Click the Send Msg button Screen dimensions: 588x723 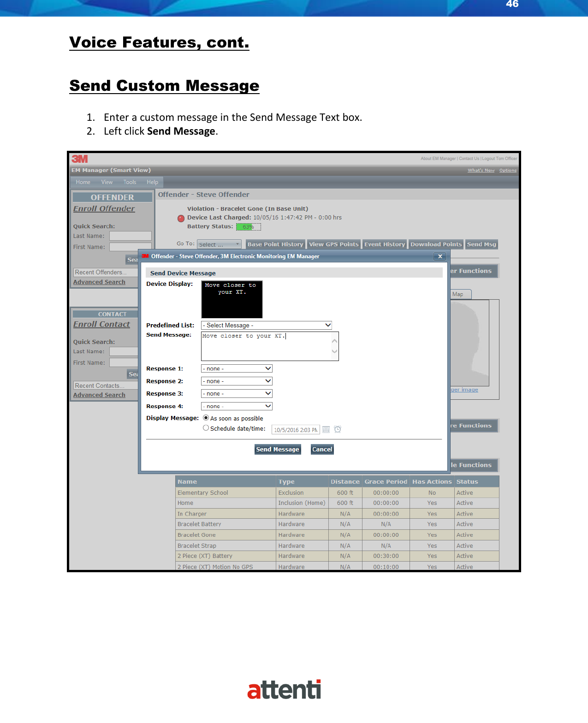481,244
